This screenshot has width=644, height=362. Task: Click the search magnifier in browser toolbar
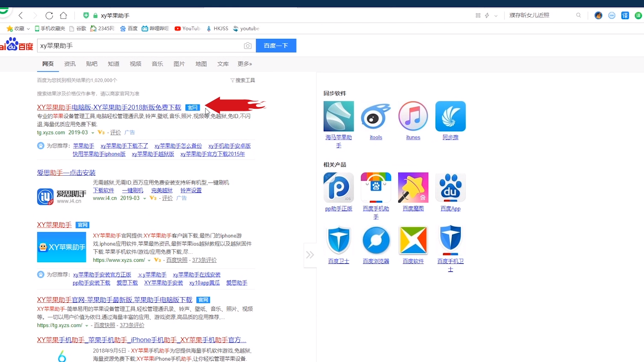(578, 15)
